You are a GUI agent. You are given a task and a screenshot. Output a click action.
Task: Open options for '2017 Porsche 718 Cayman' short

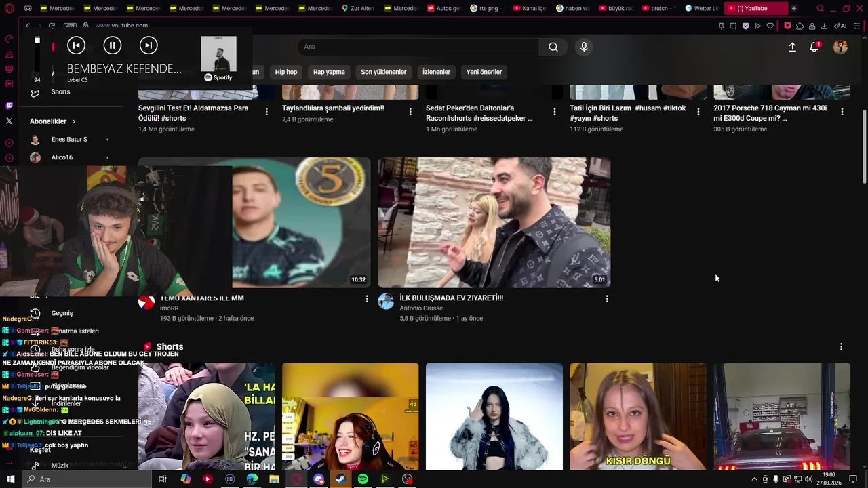[842, 112]
